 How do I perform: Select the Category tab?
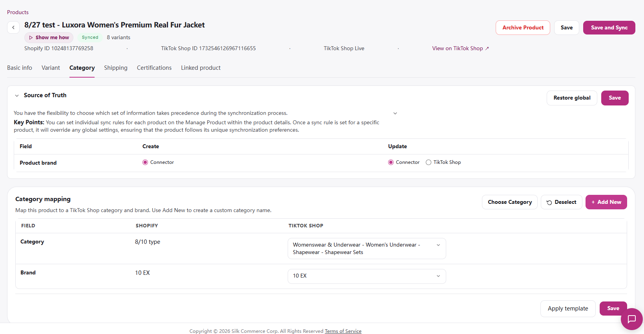[82, 68]
